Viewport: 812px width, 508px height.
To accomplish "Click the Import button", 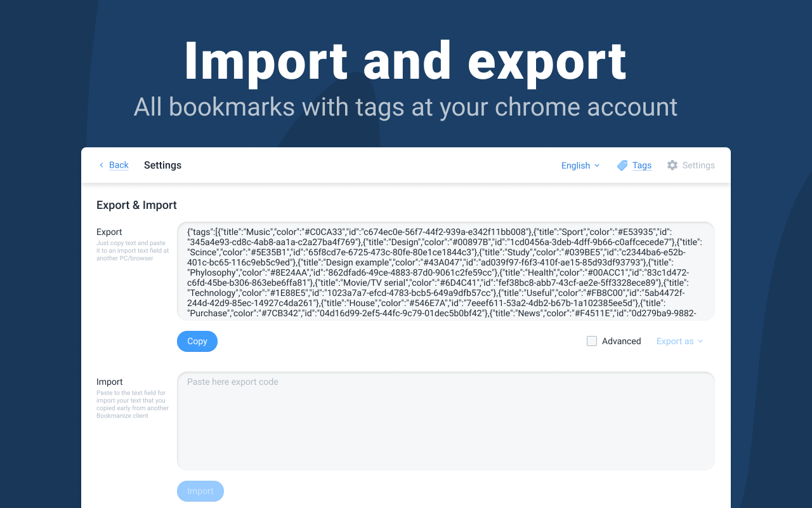I will click(200, 491).
